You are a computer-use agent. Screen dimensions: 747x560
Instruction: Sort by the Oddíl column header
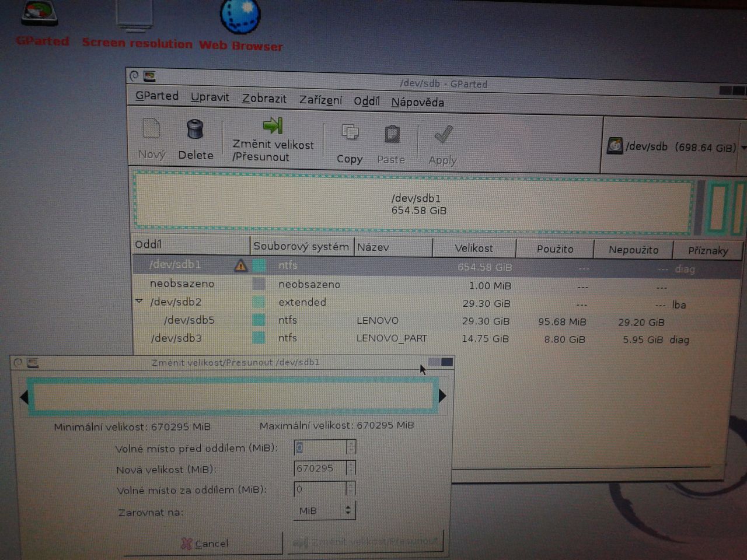click(191, 244)
